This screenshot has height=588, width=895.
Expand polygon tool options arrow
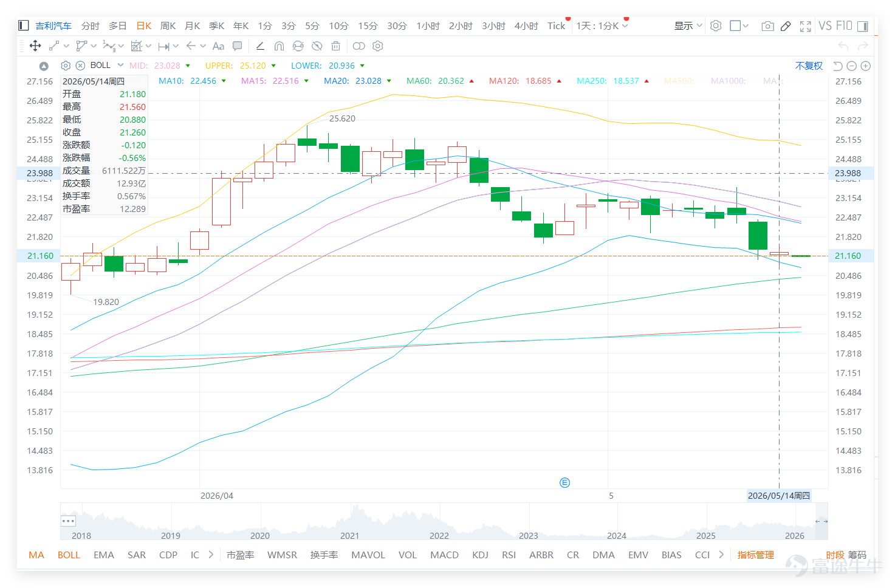pos(94,46)
